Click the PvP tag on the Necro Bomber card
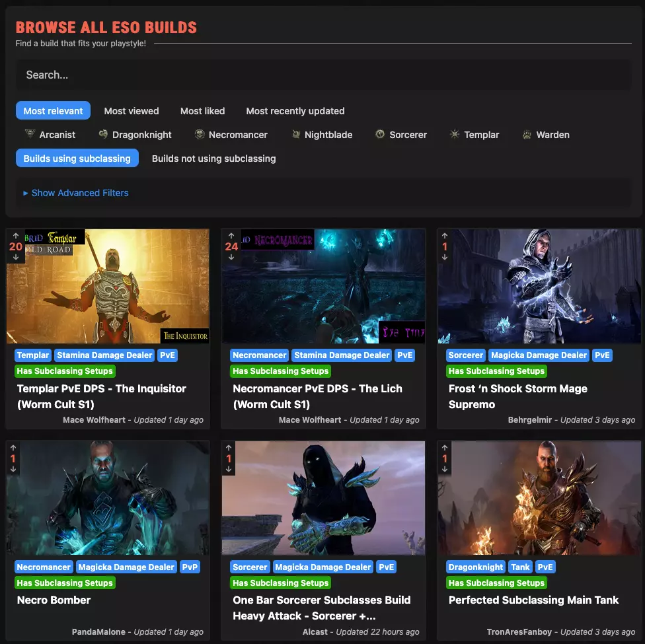Image resolution: width=645 pixels, height=644 pixels. click(190, 567)
